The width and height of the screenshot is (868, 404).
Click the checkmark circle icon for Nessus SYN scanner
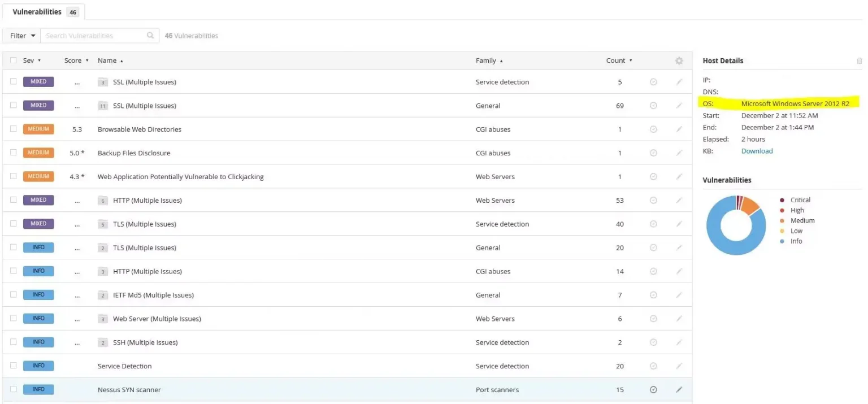[x=653, y=390]
